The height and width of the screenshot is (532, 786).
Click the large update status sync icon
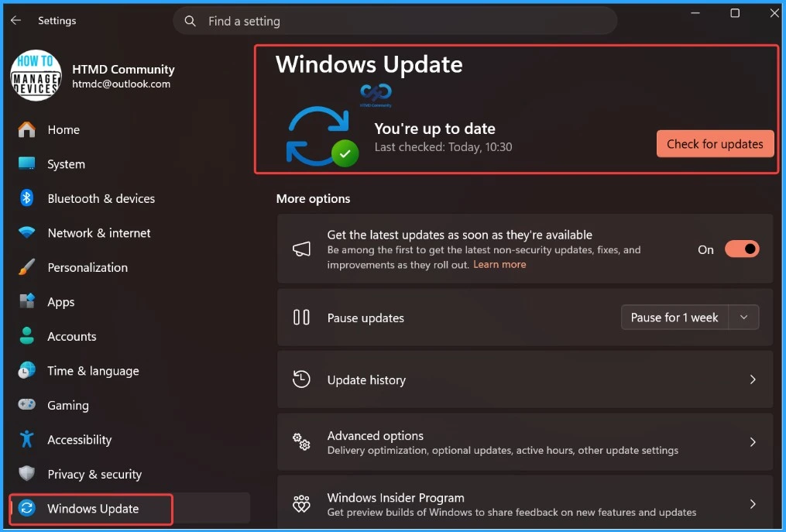click(x=322, y=136)
